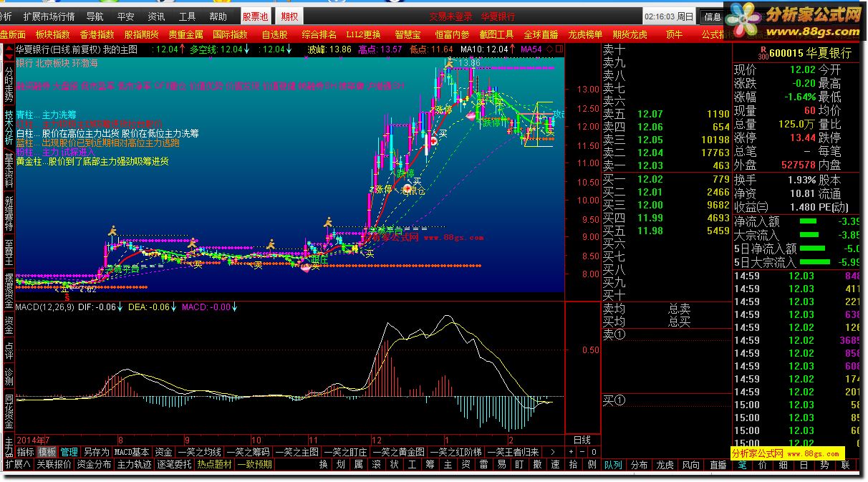Open the 截图工具 toolbar item
This screenshot has width=868, height=482.
click(497, 34)
